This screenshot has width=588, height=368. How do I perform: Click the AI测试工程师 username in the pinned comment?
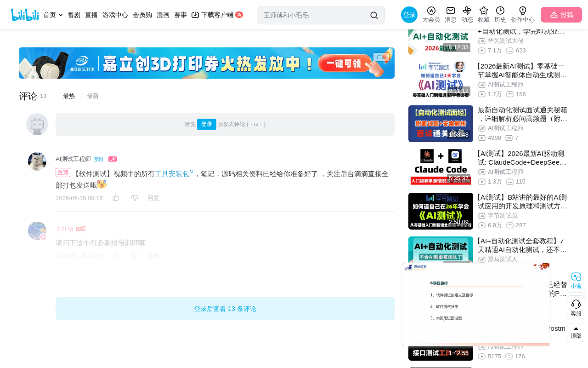(x=73, y=159)
